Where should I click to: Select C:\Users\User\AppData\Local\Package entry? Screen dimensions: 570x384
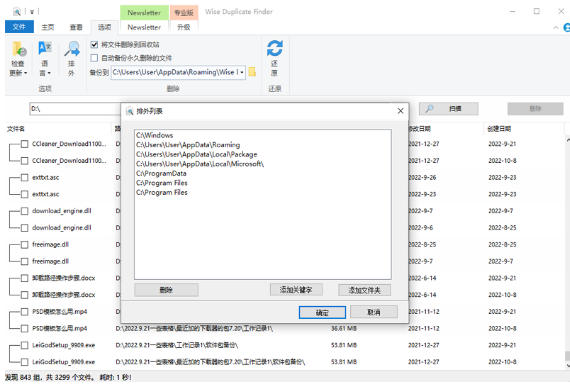pos(197,154)
